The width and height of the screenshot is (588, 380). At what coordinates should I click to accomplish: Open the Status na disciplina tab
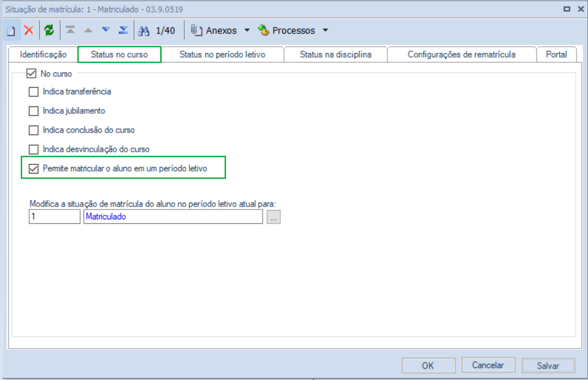336,54
